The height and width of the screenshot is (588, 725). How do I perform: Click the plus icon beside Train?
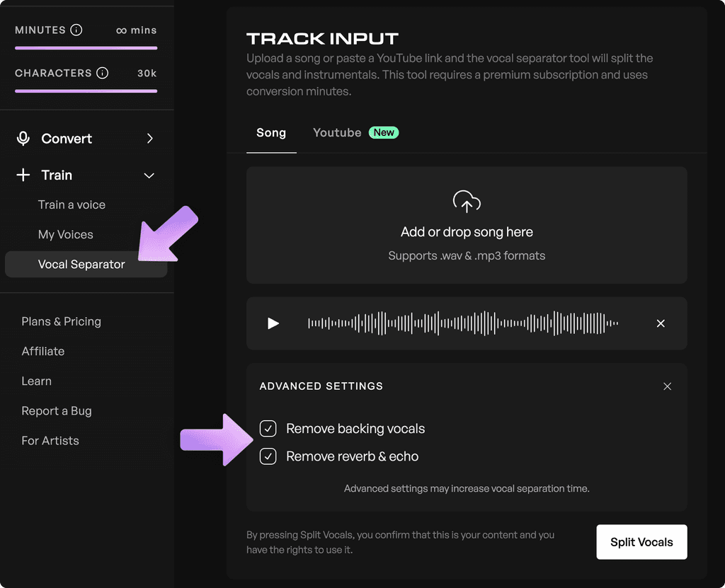23,175
